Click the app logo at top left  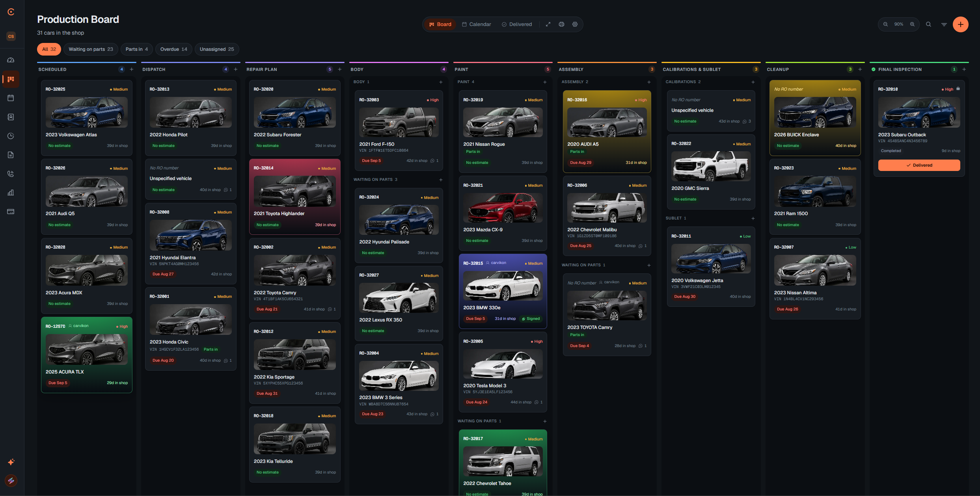pyautogui.click(x=11, y=12)
